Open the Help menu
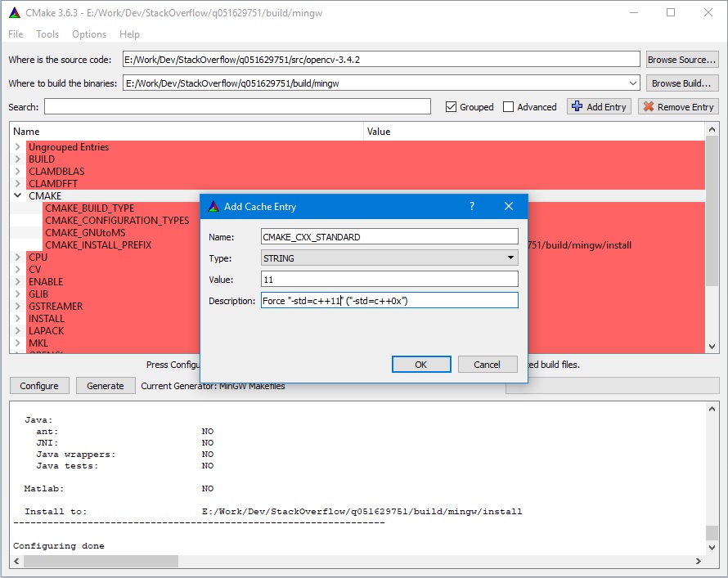 tap(129, 34)
